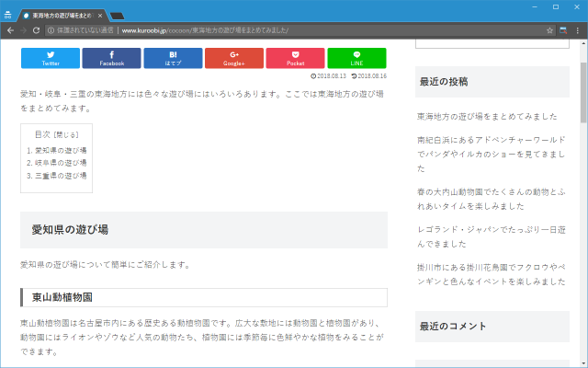Open recent post about レゴランド・ジャパン
588x368 pixels.
click(x=492, y=236)
